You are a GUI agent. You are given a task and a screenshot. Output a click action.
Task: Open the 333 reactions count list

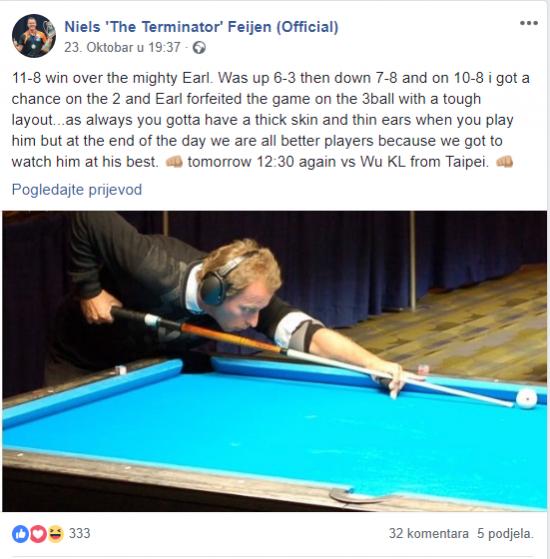coord(79,533)
